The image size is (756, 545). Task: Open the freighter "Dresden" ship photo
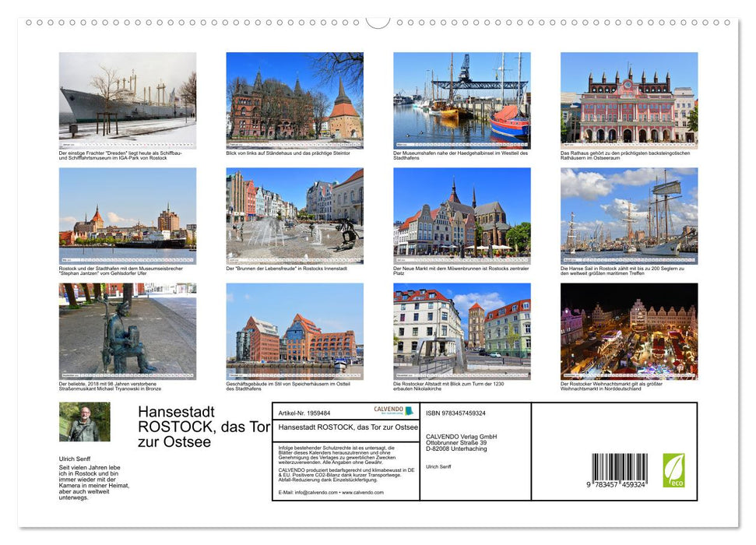[128, 100]
